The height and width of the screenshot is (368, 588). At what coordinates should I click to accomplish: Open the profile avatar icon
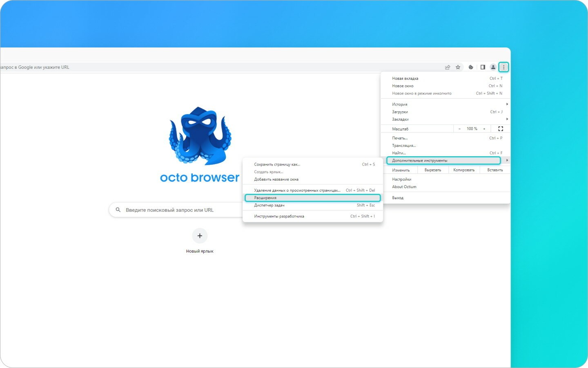pyautogui.click(x=493, y=67)
